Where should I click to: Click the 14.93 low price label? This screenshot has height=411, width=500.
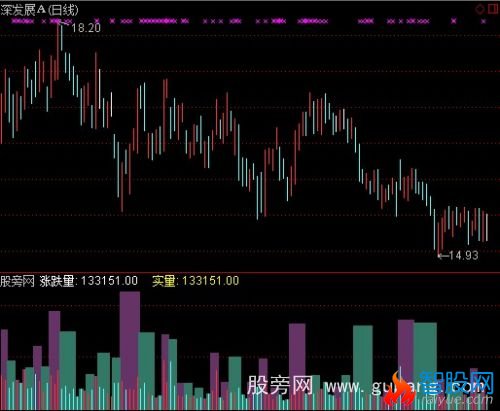pyautogui.click(x=463, y=255)
